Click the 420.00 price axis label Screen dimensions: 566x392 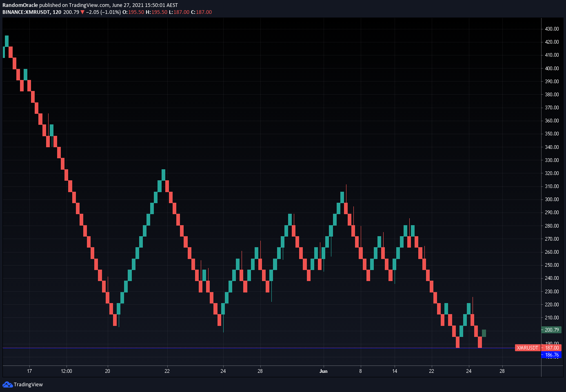click(x=552, y=42)
